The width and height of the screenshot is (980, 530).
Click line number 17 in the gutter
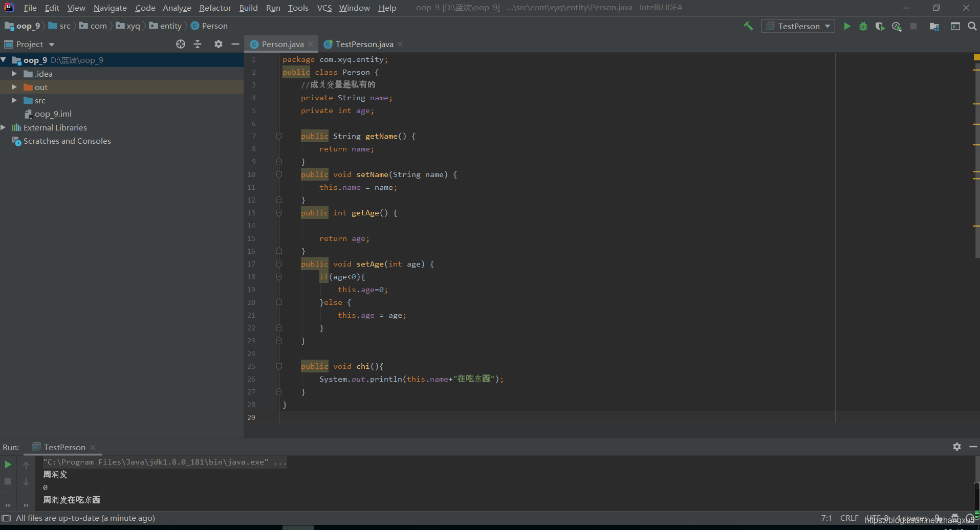click(x=251, y=264)
